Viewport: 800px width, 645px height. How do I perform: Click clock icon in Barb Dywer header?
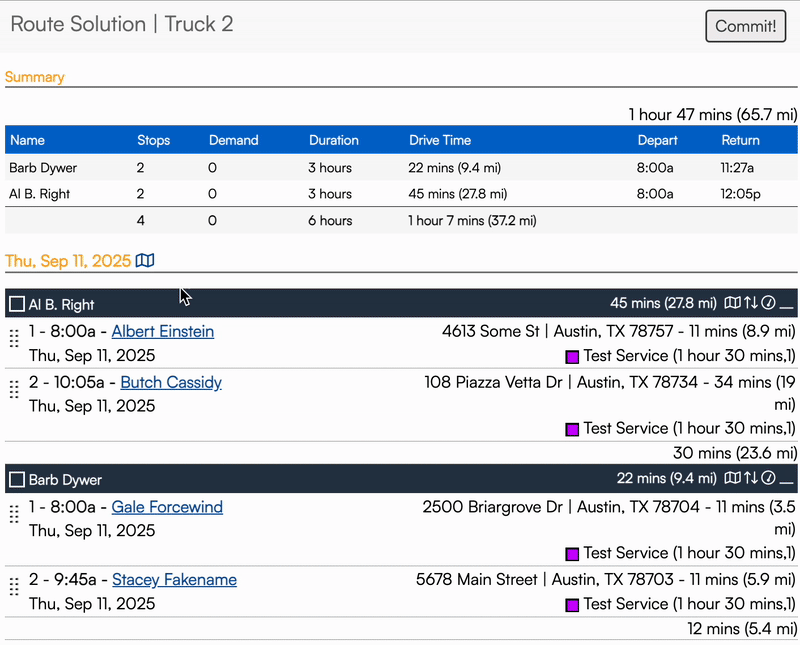pyautogui.click(x=768, y=479)
